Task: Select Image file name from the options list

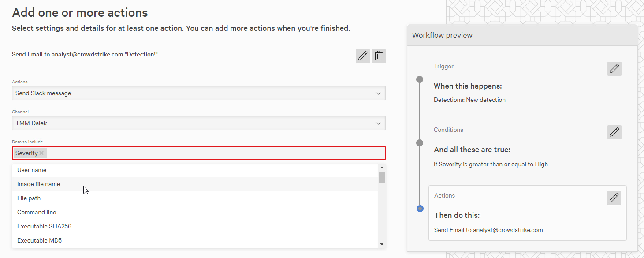Action: 38,184
